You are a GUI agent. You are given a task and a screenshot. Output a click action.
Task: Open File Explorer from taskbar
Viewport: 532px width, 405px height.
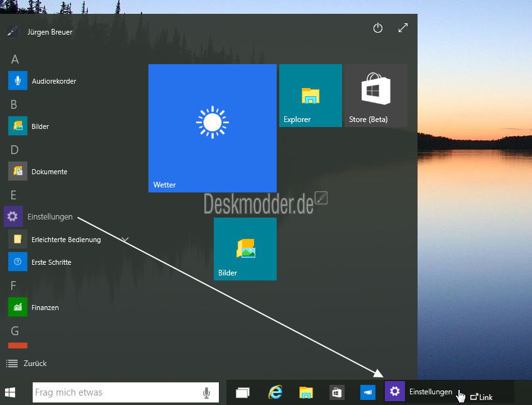click(x=306, y=392)
